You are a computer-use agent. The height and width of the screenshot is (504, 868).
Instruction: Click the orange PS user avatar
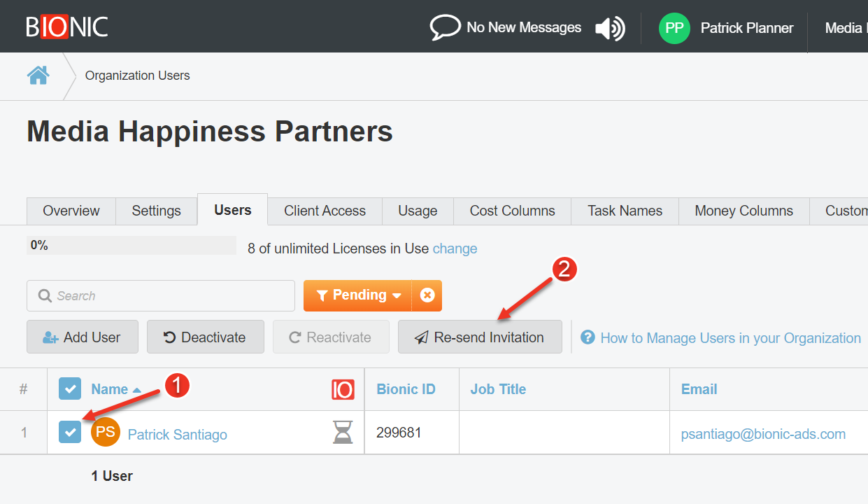pyautogui.click(x=105, y=433)
